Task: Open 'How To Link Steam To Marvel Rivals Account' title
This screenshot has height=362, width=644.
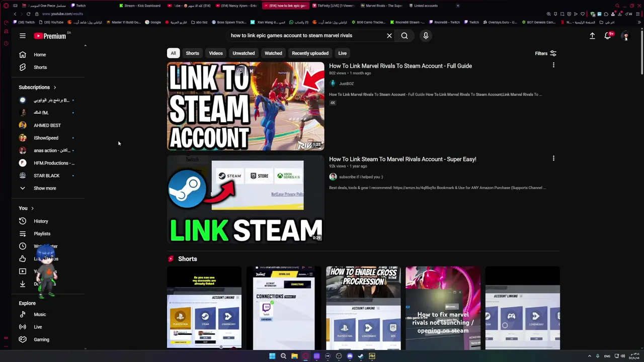Action: (403, 159)
